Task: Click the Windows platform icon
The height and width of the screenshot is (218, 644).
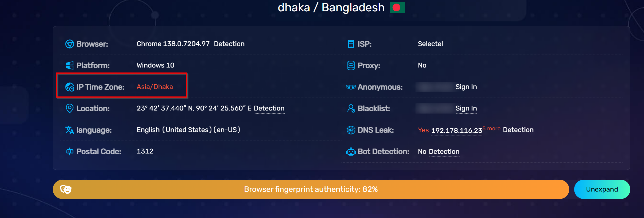Action: tap(70, 66)
